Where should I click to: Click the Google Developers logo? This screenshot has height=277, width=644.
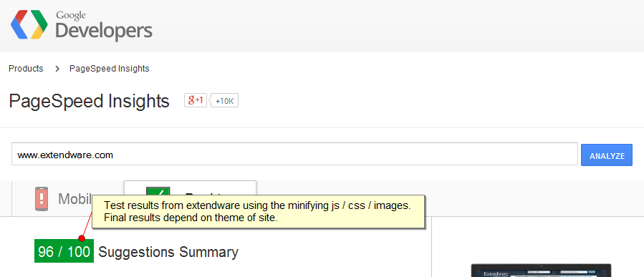[x=82, y=25]
